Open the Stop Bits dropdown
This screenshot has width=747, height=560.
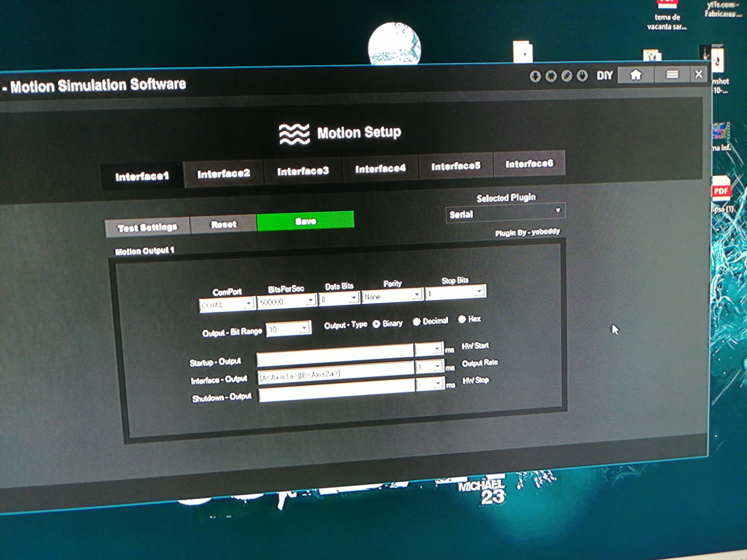click(x=455, y=293)
